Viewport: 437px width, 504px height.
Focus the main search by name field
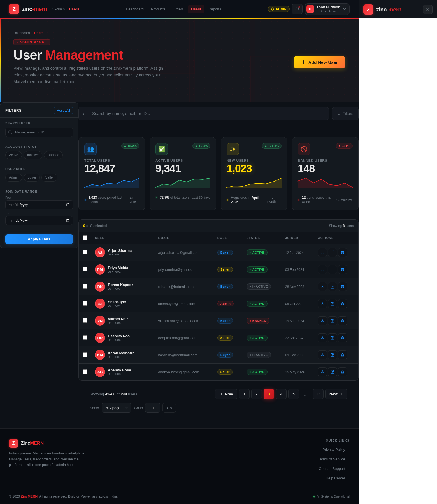pos(204,114)
